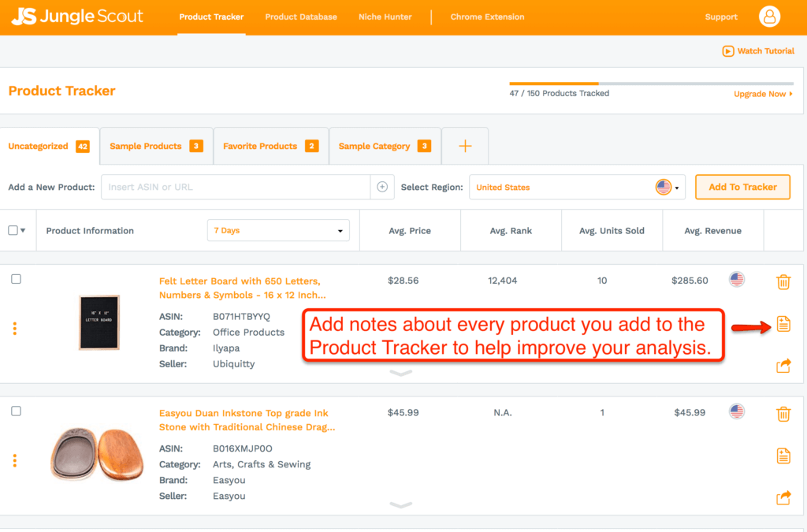
Task: Click the products tracked progress bar
Action: (x=651, y=84)
